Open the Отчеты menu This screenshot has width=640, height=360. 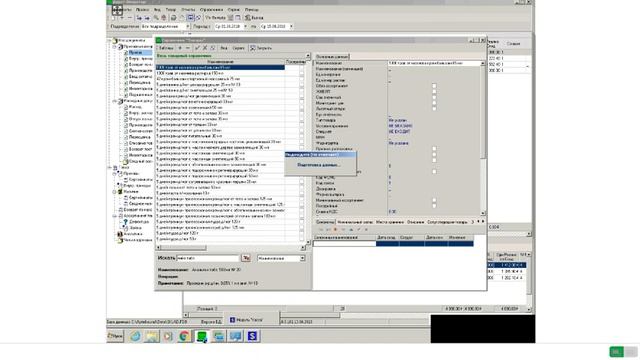188,9
